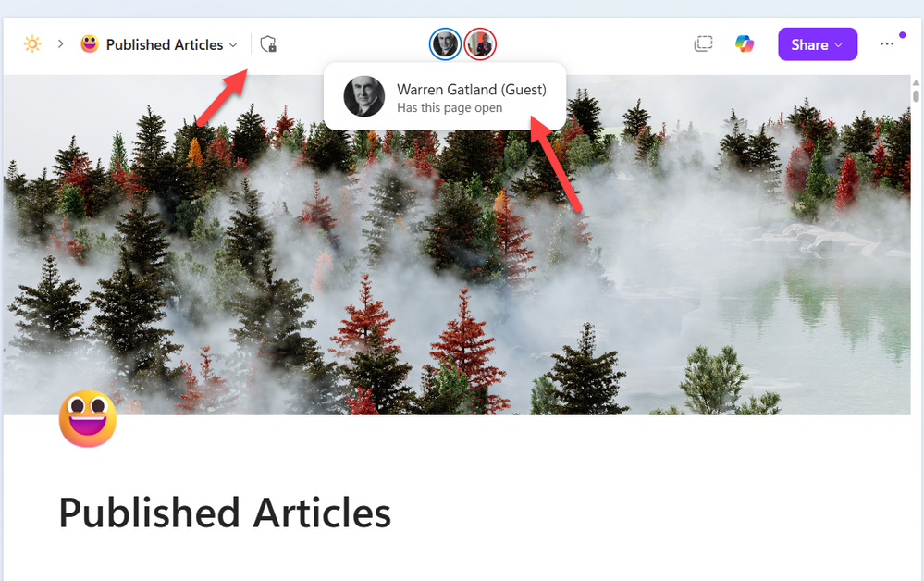924x581 pixels.
Task: Select the Published Articles breadcrumb title
Action: point(165,44)
